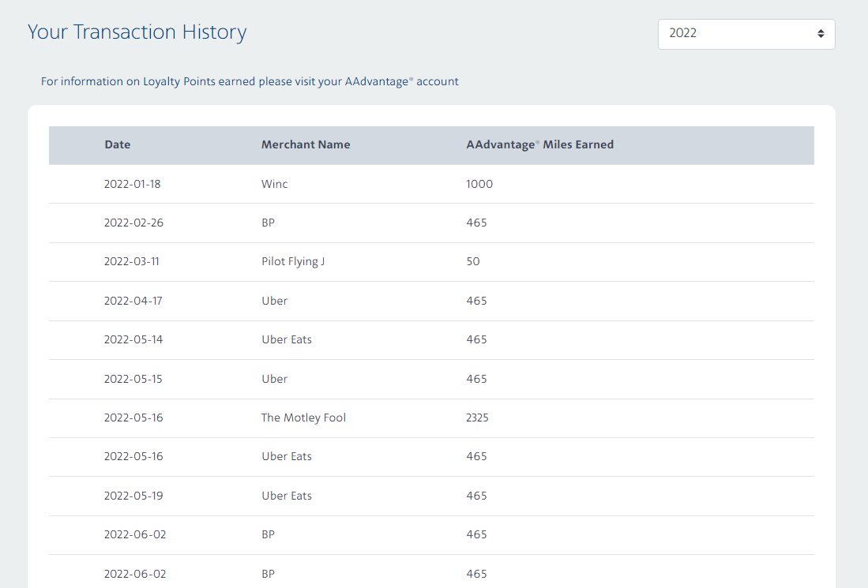This screenshot has height=588, width=868.
Task: Click the Loyalty Points information notice text
Action: [250, 81]
